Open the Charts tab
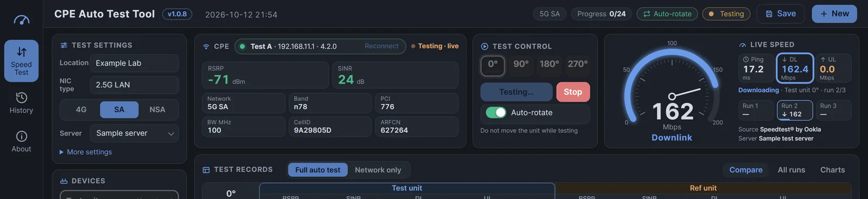Screen dimensions: 868x199 click(833, 170)
